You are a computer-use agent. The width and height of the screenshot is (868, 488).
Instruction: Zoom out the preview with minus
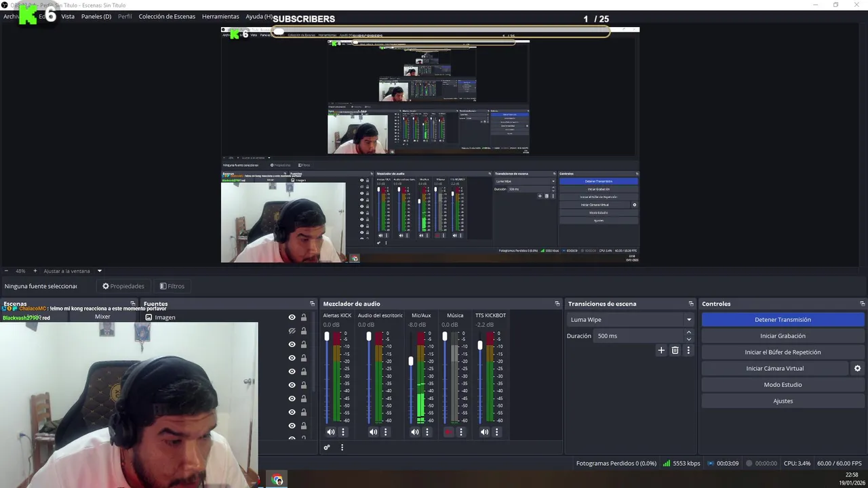point(6,271)
